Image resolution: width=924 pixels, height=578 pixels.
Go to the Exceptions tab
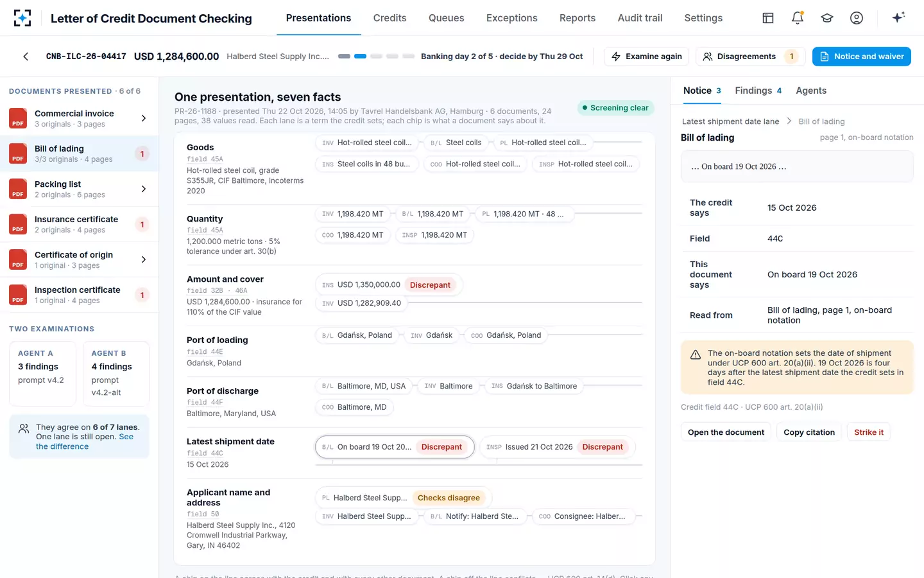tap(511, 18)
